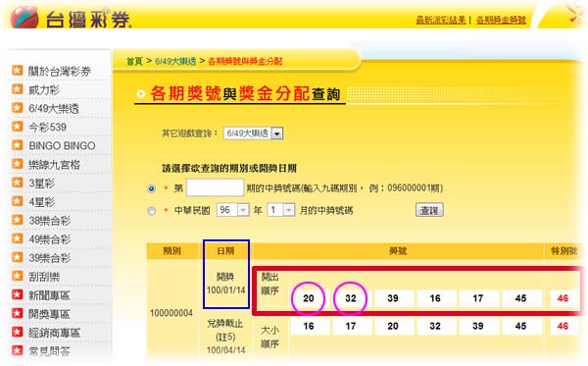Open 刮刮樂 sidebar menu item

point(44,277)
